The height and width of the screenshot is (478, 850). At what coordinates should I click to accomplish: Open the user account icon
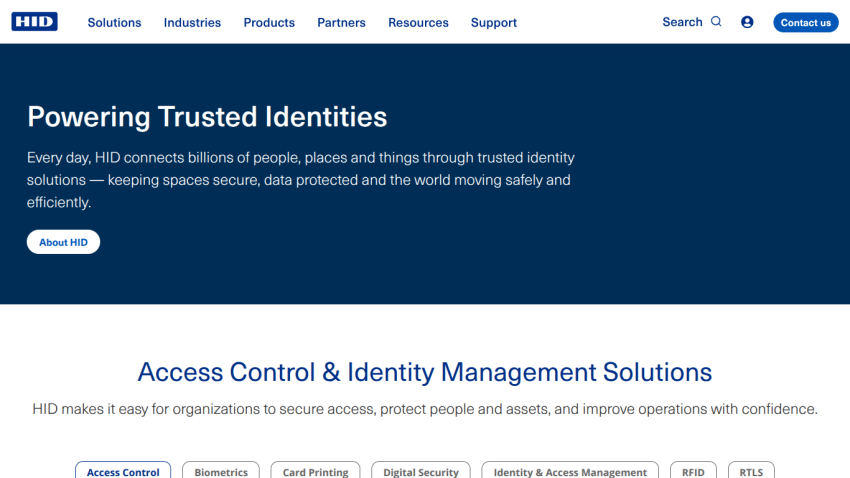747,22
